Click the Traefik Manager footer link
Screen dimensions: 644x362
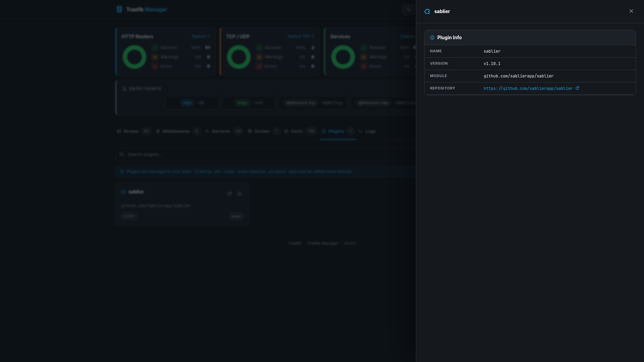(322, 243)
